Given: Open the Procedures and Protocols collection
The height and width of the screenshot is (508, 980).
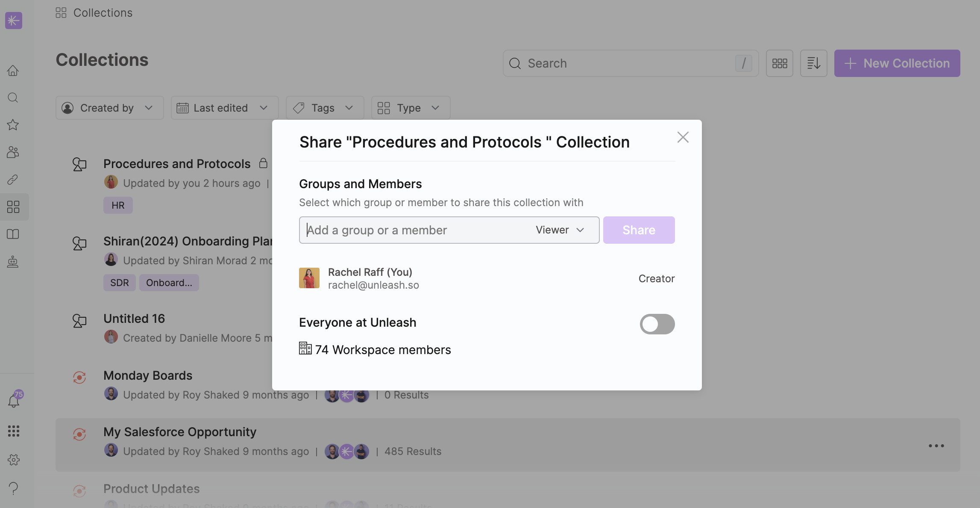Looking at the screenshot, I should click(x=177, y=164).
